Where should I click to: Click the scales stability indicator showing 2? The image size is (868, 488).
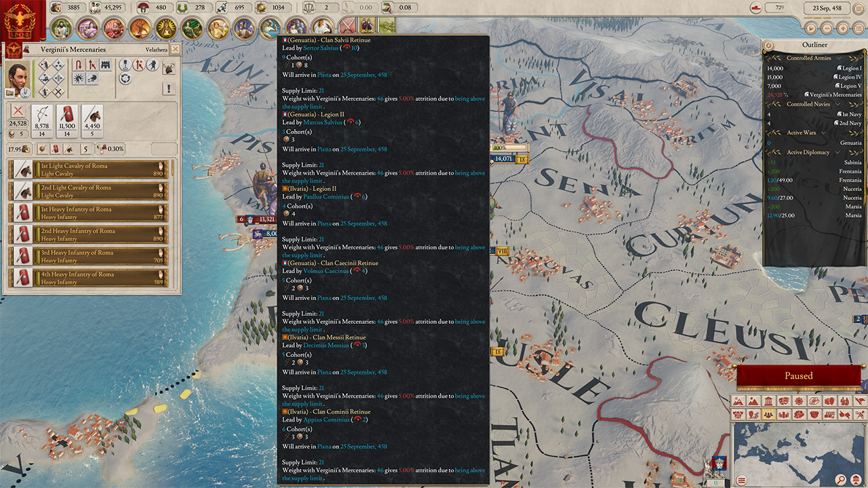pyautogui.click(x=321, y=7)
